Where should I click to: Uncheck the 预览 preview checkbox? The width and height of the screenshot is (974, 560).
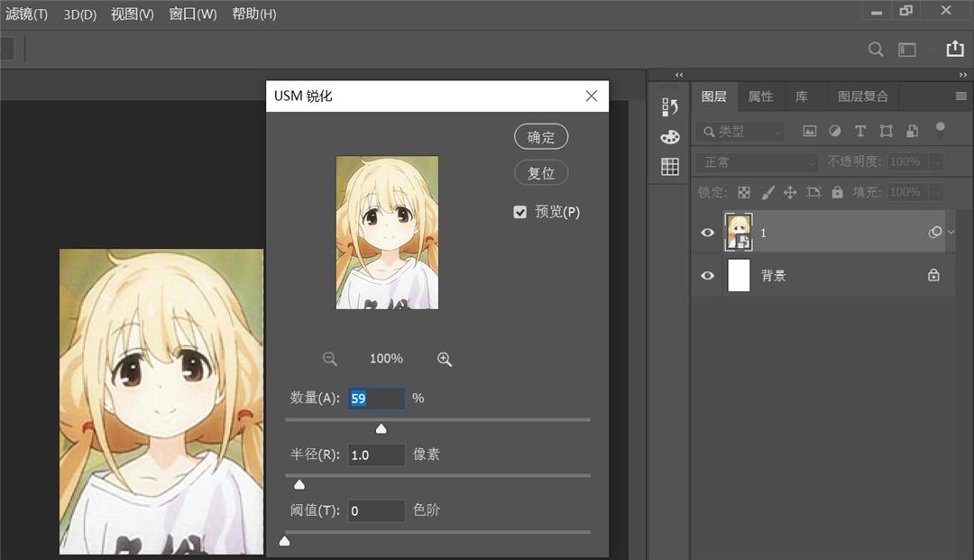coord(520,212)
